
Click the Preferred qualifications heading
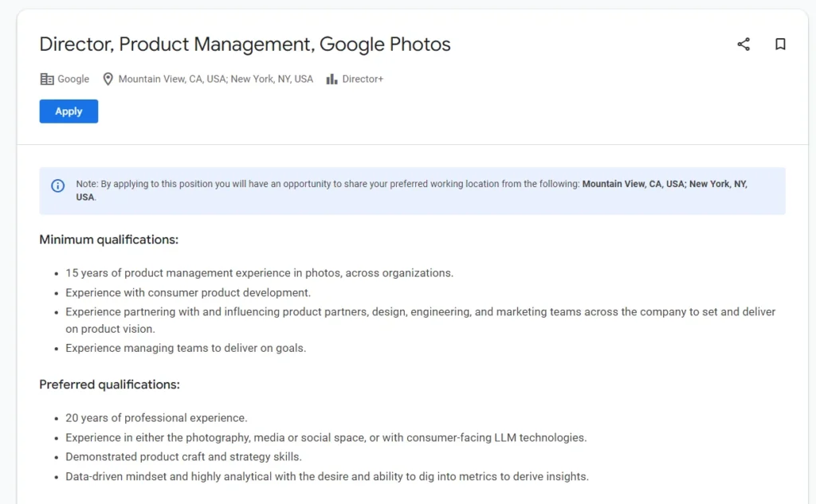click(109, 385)
